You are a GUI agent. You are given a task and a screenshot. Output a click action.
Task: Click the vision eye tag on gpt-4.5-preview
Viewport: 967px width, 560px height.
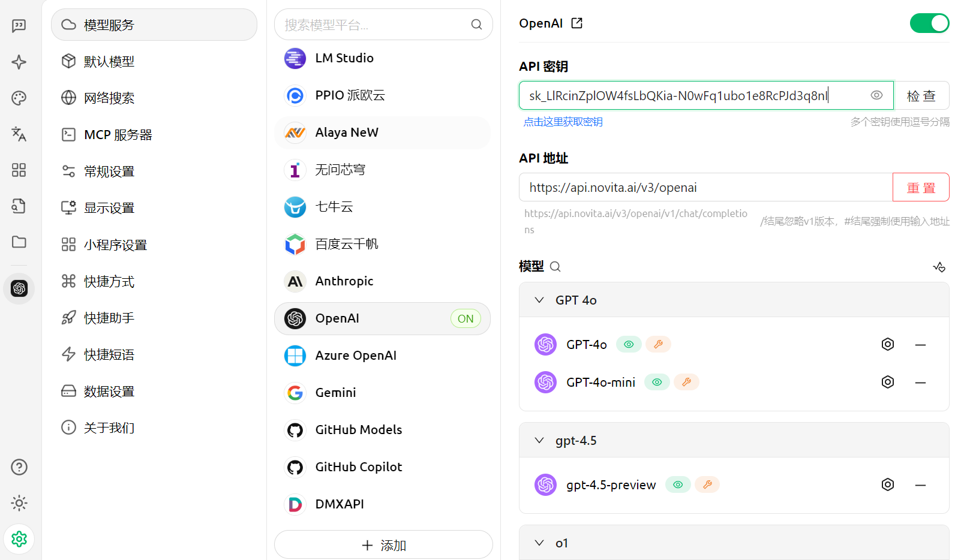tap(678, 484)
